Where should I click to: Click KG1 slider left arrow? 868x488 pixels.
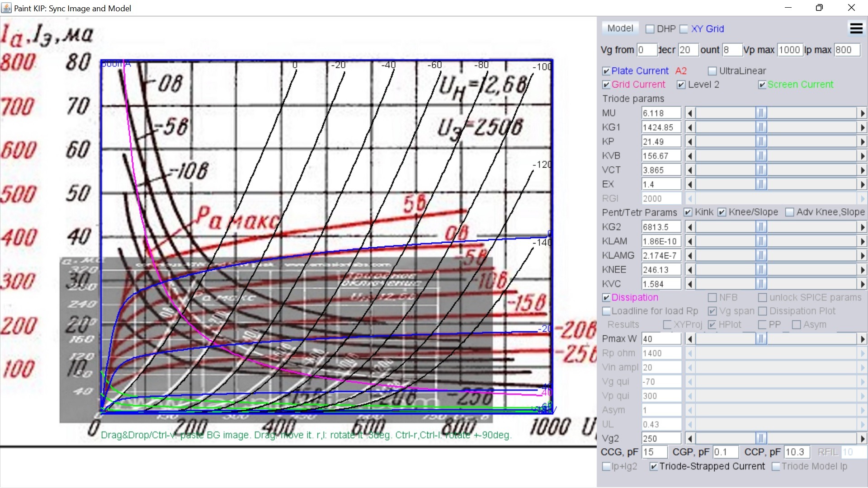[690, 127]
